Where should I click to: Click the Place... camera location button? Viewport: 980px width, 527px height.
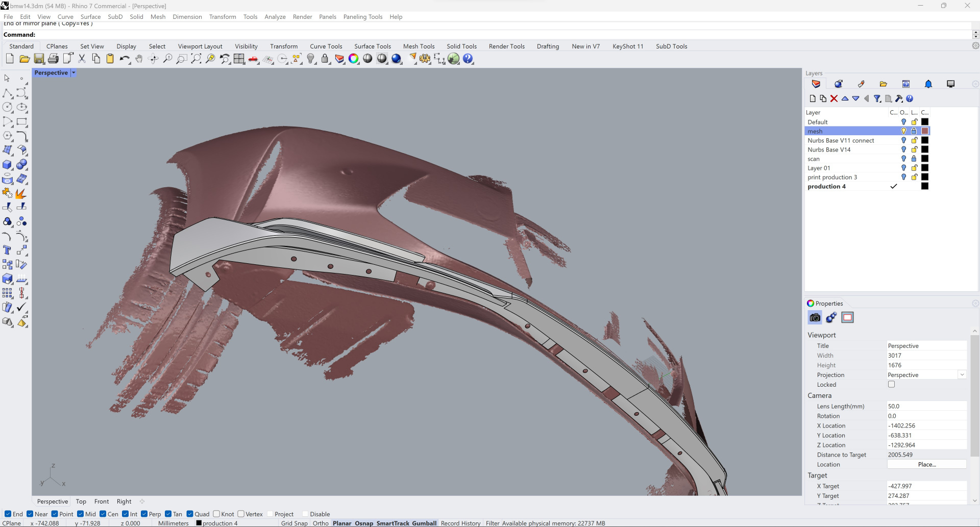click(926, 464)
